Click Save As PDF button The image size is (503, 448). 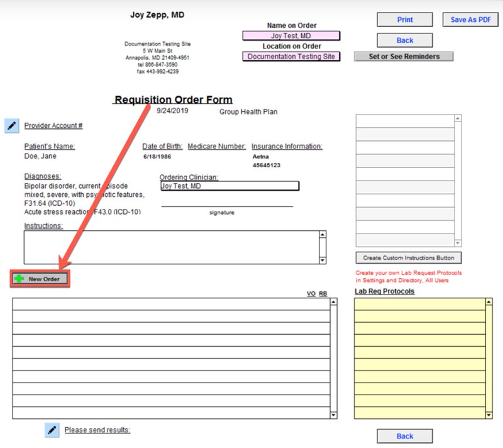[470, 20]
